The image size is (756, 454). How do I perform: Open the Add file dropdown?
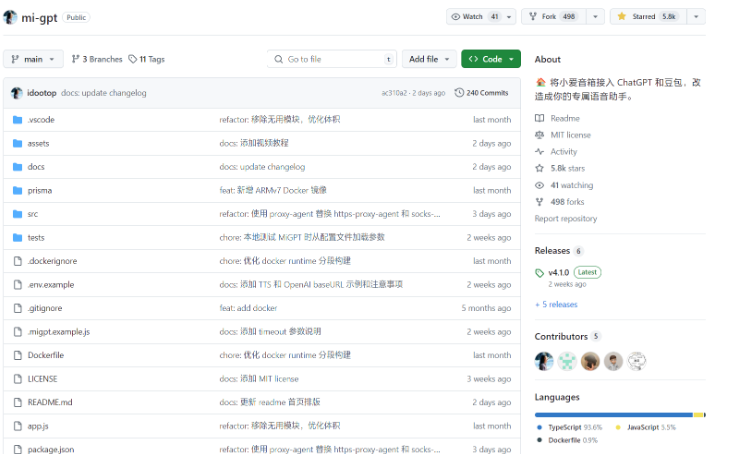[x=429, y=59]
